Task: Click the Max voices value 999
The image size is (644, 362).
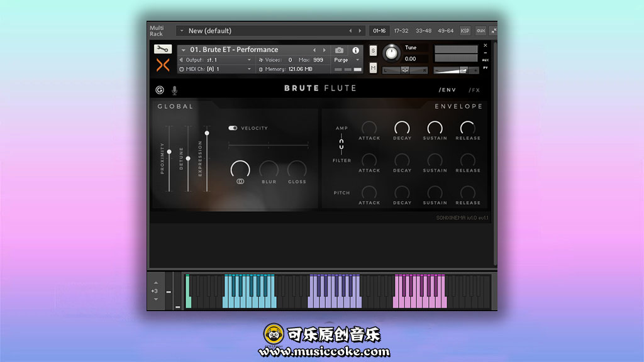Action: (x=318, y=60)
